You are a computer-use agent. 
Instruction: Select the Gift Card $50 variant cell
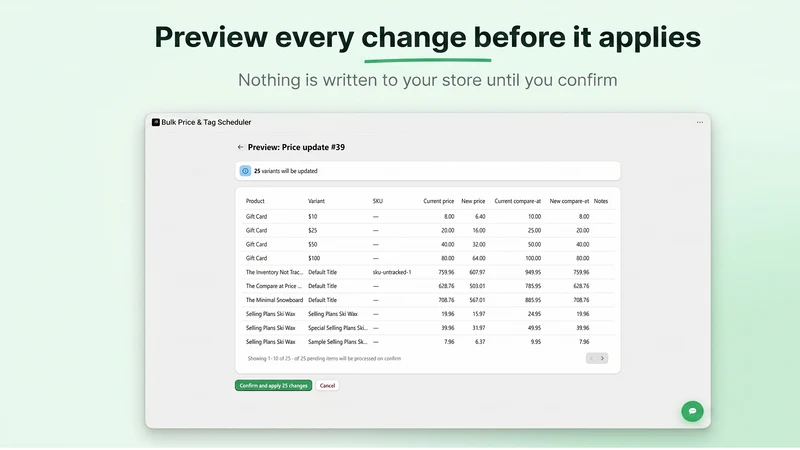click(312, 244)
